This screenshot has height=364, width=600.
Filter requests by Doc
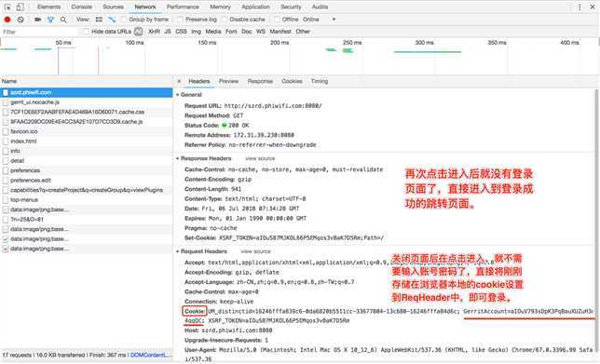pos(246,32)
